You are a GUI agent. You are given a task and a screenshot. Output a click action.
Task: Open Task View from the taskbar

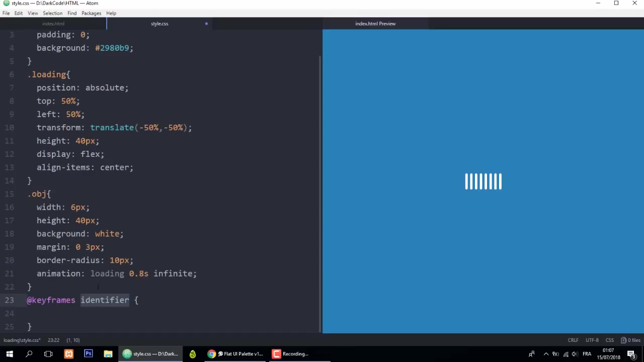point(48,353)
